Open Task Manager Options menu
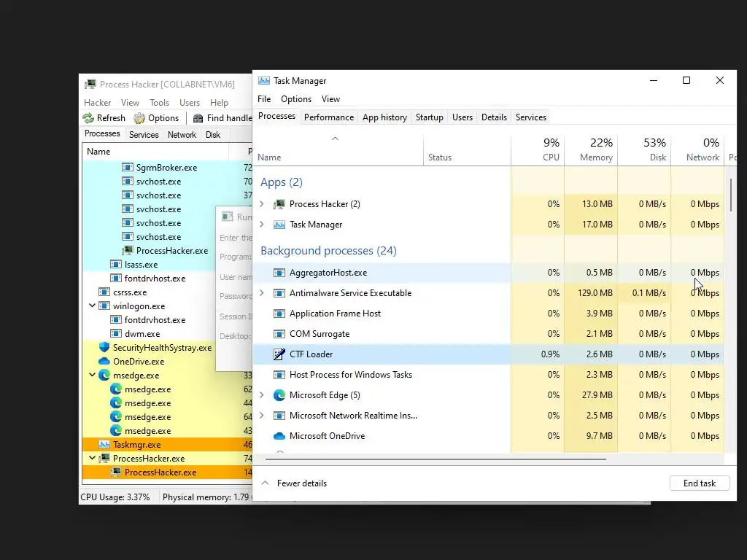 pyautogui.click(x=296, y=99)
